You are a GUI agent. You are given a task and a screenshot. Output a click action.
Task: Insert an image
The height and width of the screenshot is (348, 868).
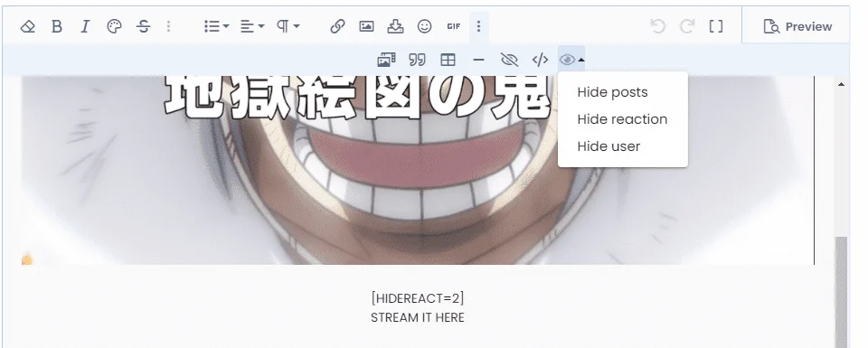click(x=366, y=26)
